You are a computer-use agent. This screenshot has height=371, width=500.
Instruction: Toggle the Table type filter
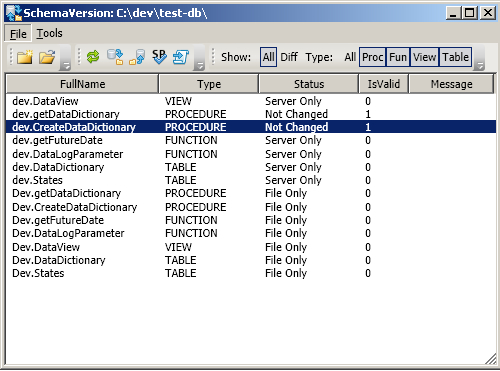click(x=456, y=57)
